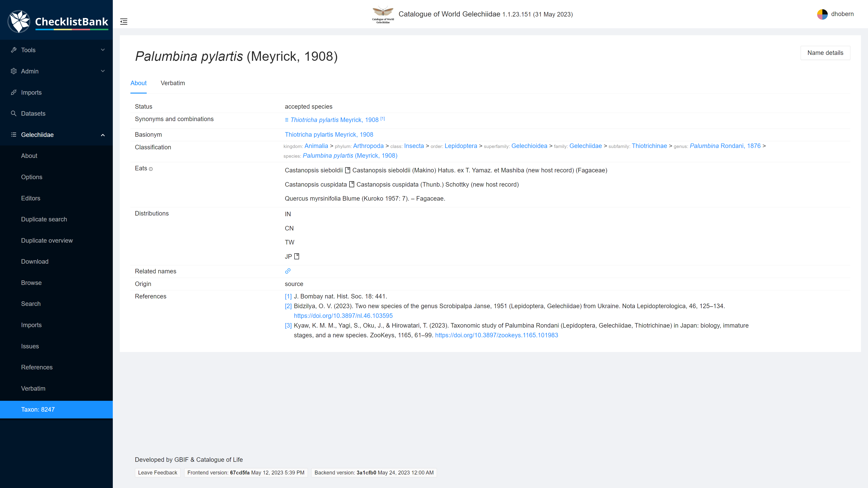Open the related names link icon

point(288,271)
